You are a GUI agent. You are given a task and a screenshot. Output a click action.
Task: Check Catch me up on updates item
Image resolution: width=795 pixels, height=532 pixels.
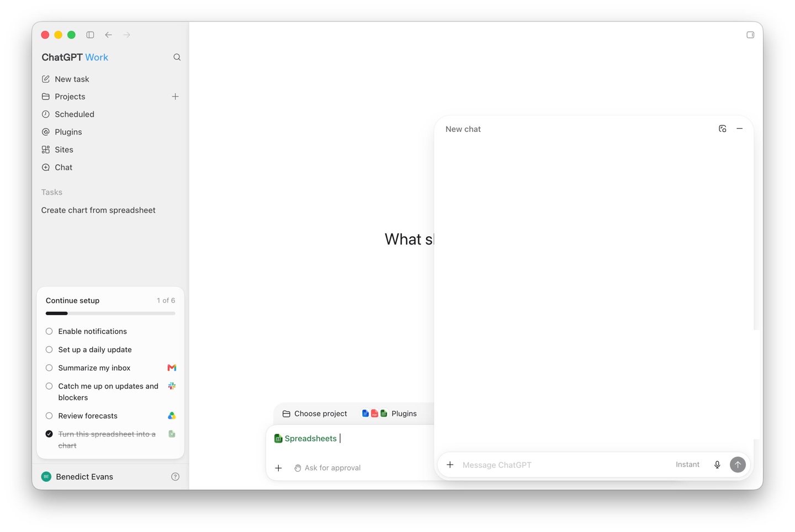pyautogui.click(x=49, y=386)
